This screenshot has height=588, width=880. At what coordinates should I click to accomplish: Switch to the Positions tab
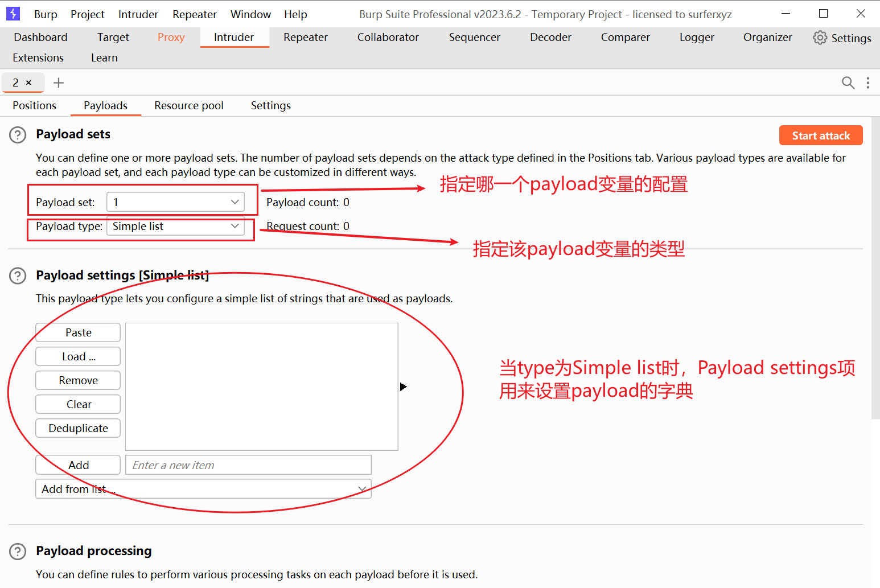[35, 106]
